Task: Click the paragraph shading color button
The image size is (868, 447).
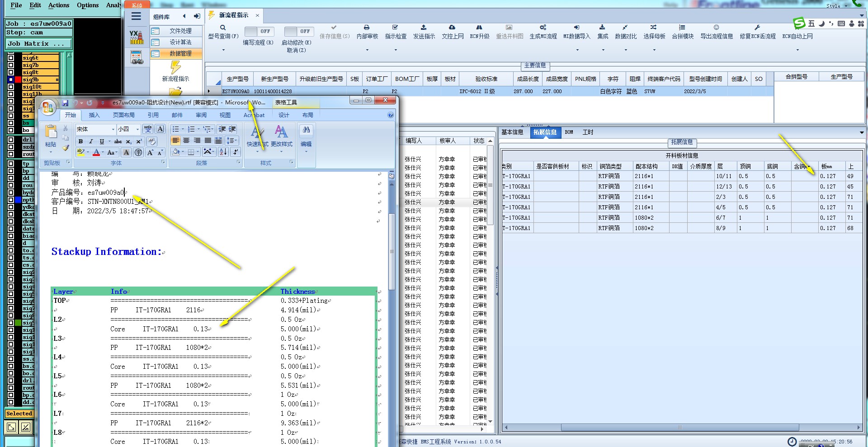Action: [176, 152]
